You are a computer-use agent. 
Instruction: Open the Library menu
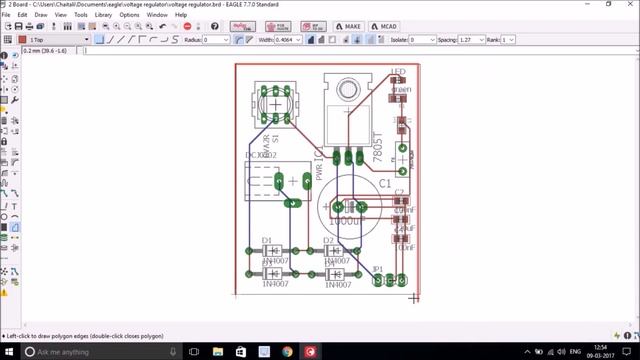[x=103, y=15]
